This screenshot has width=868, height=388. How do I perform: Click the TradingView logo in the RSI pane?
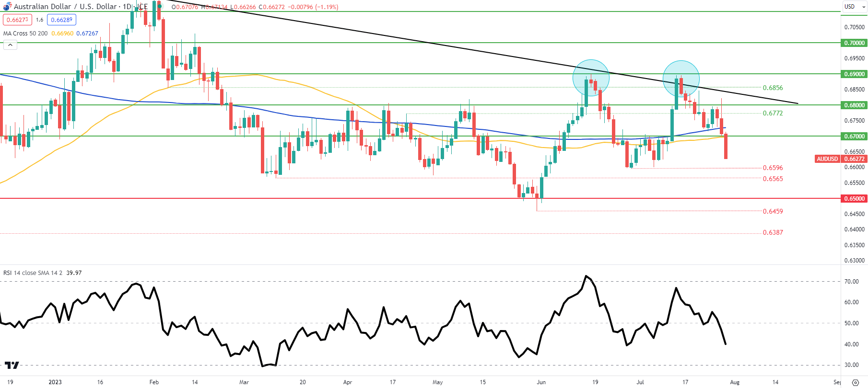coord(12,365)
